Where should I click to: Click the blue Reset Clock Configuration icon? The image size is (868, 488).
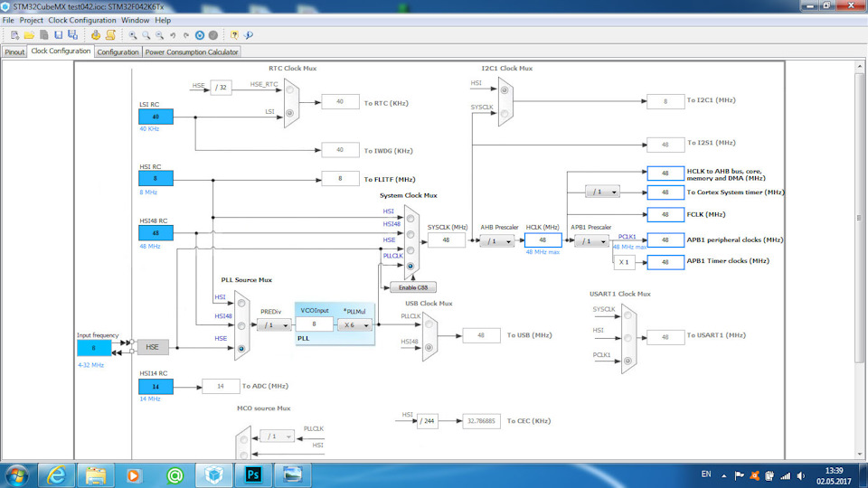(x=199, y=35)
